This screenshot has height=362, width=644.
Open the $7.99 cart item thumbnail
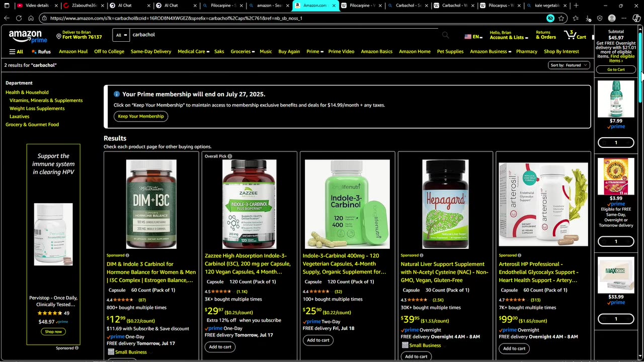point(616,99)
